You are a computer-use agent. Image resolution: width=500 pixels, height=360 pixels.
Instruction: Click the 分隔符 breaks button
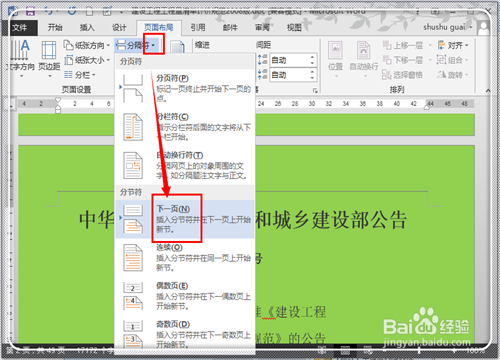(137, 45)
